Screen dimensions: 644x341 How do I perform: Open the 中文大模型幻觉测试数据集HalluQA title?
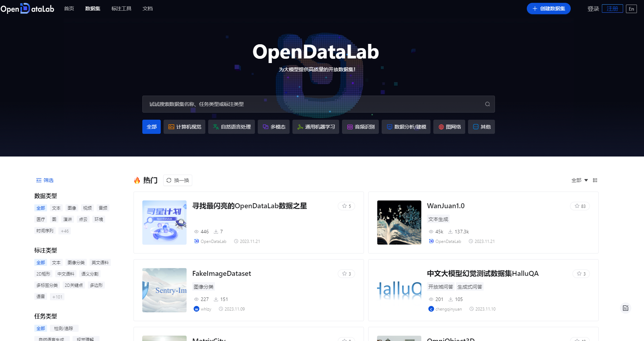coord(483,273)
